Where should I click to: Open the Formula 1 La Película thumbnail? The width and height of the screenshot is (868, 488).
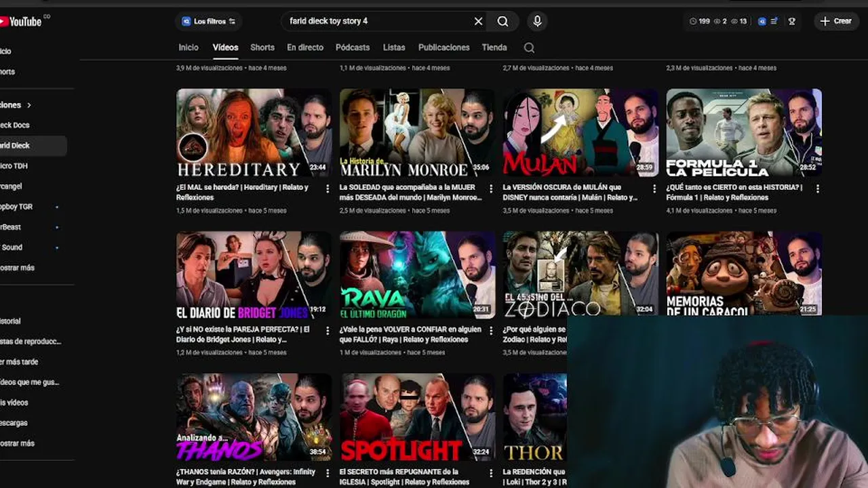[x=744, y=133]
